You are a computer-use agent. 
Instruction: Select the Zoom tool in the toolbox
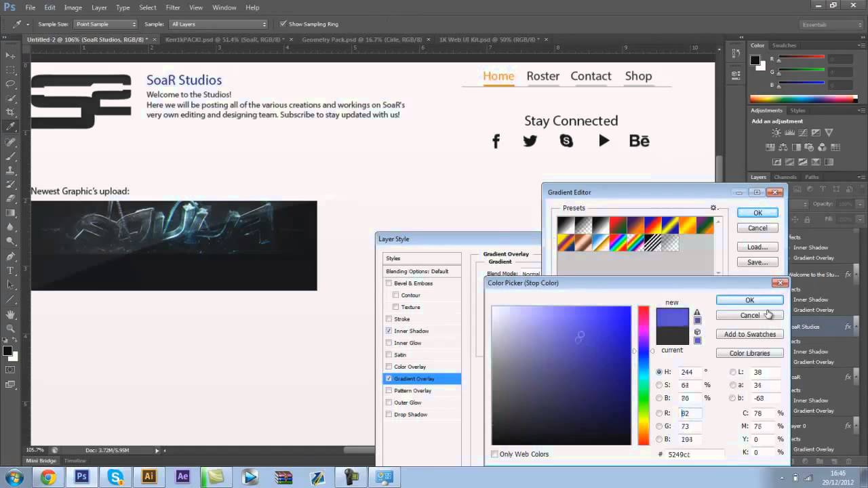[x=10, y=329]
